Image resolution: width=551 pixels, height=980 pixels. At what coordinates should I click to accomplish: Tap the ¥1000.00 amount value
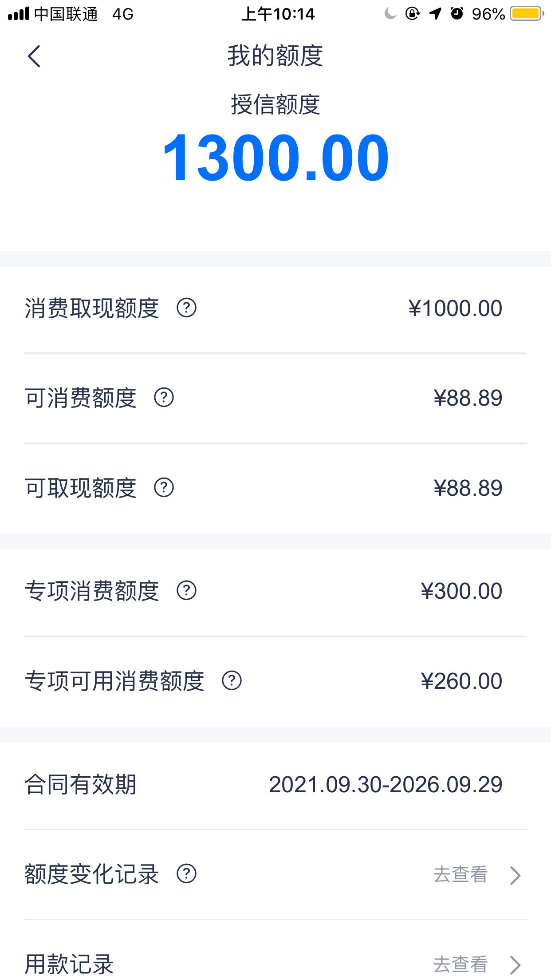455,308
